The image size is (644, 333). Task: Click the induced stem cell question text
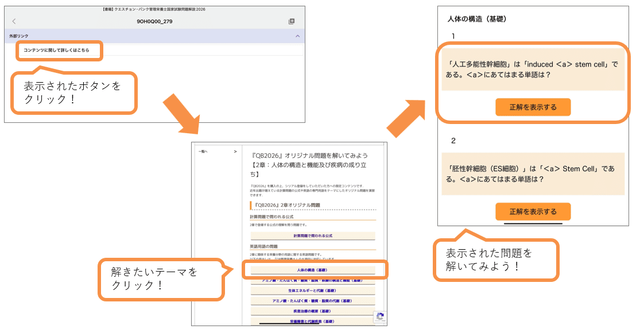[532, 69]
